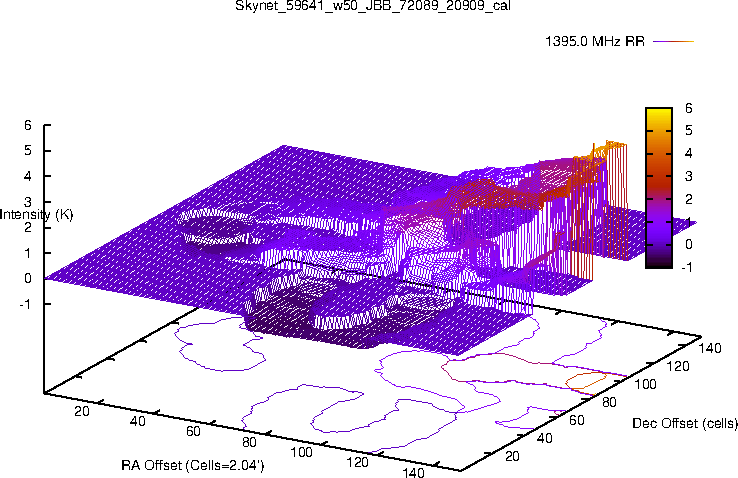The height and width of the screenshot is (478, 738).
Task: Click the small orange contour loop on the base plane
Action: [586, 381]
